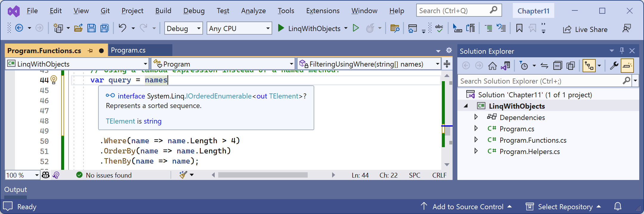Open the Extensions menu
644x214 pixels.
(x=323, y=11)
